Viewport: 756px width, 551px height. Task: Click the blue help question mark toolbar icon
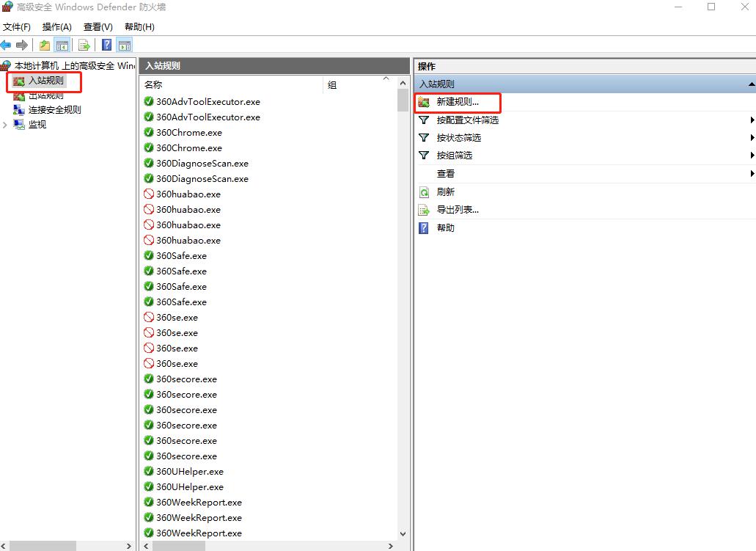pyautogui.click(x=107, y=45)
